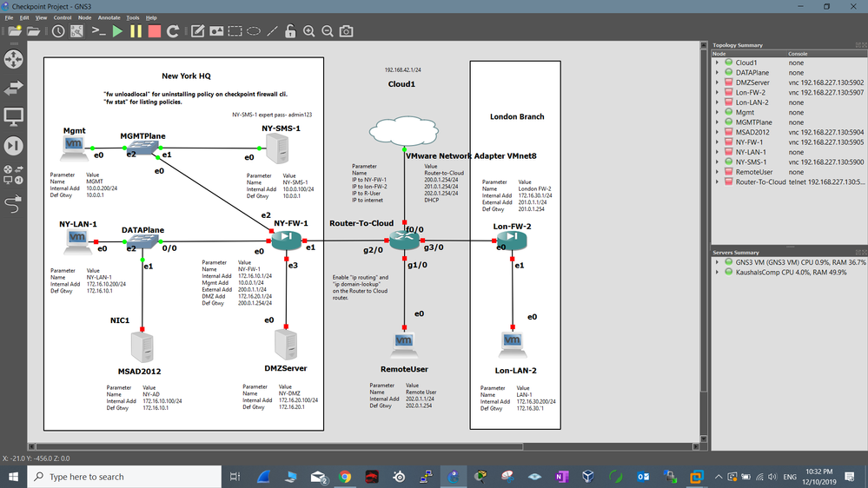Browse routers in device sidebar

(14, 59)
